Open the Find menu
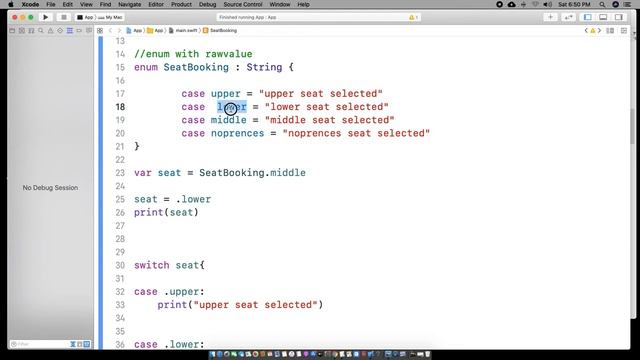Screen dimensions: 640x360 pos(105,4)
